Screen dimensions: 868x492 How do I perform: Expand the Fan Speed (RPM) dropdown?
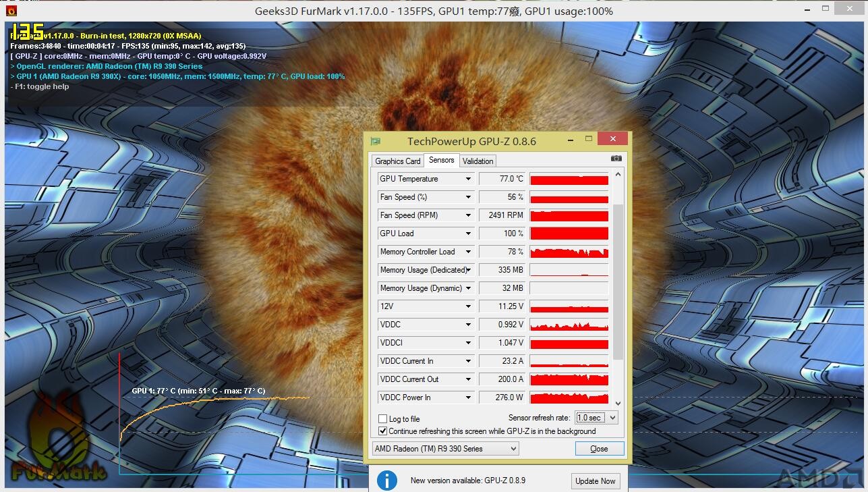(x=468, y=215)
